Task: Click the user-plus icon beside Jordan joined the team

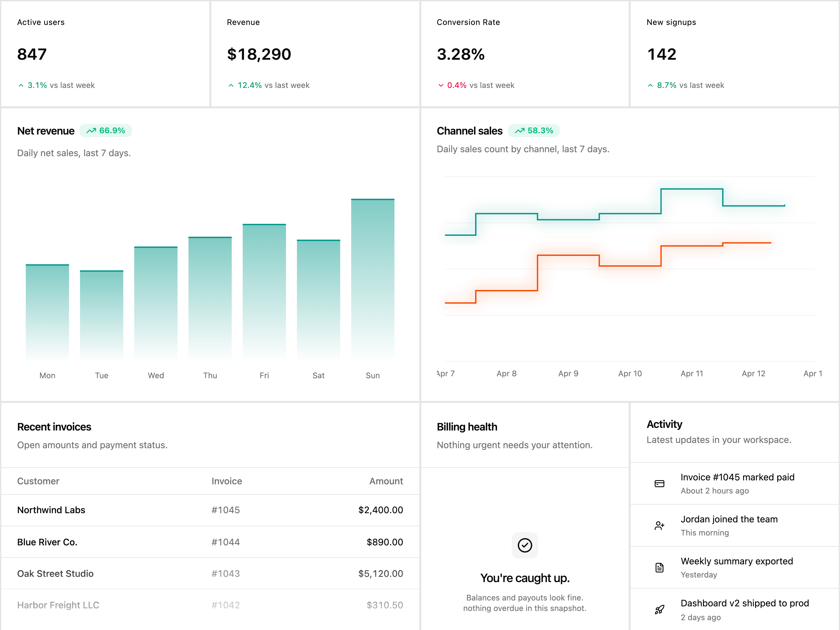Action: pos(659,526)
